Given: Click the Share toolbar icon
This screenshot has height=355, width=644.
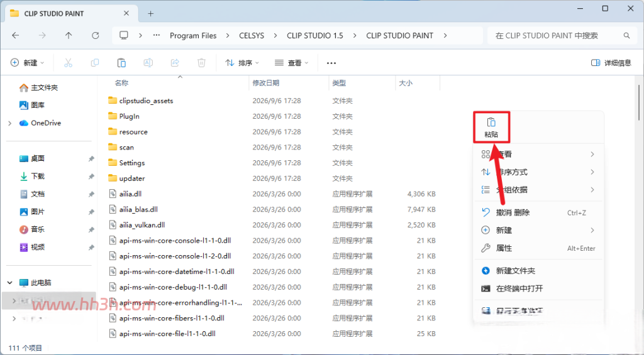Looking at the screenshot, I should tap(175, 63).
